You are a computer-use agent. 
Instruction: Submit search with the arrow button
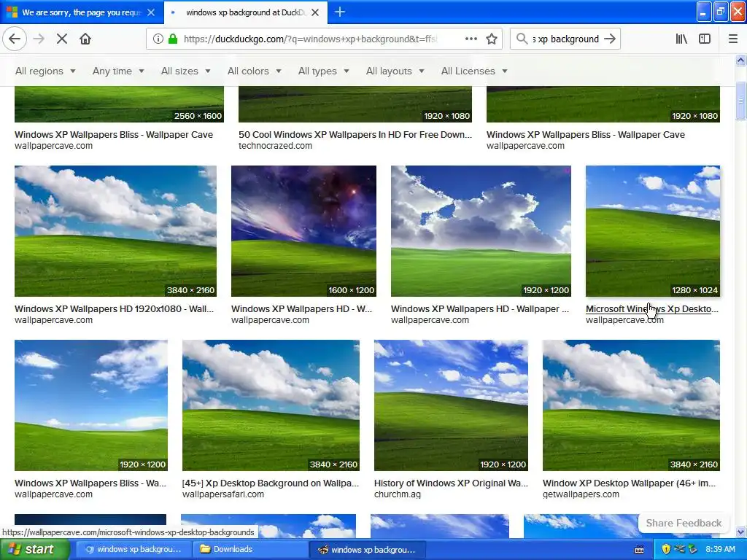point(610,39)
